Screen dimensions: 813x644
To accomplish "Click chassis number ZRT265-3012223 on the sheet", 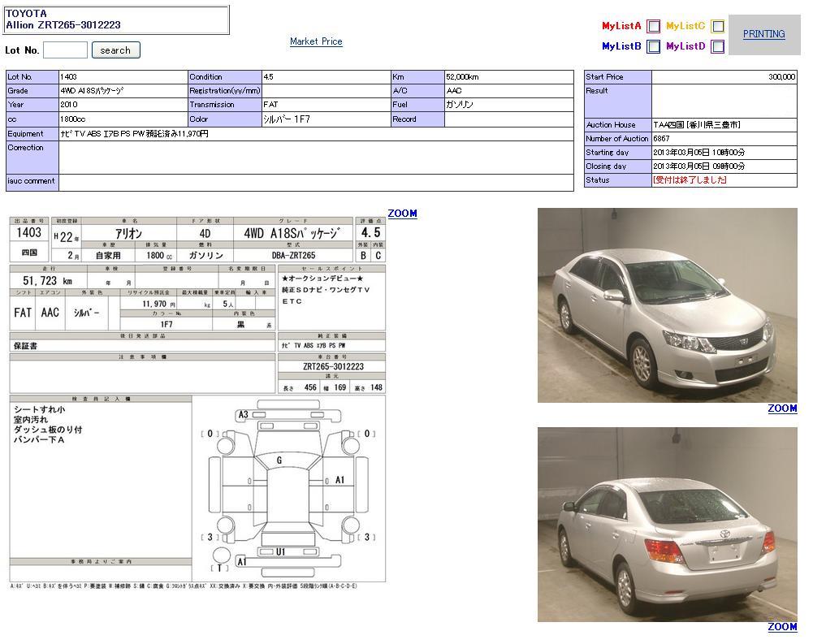I will pyautogui.click(x=333, y=366).
